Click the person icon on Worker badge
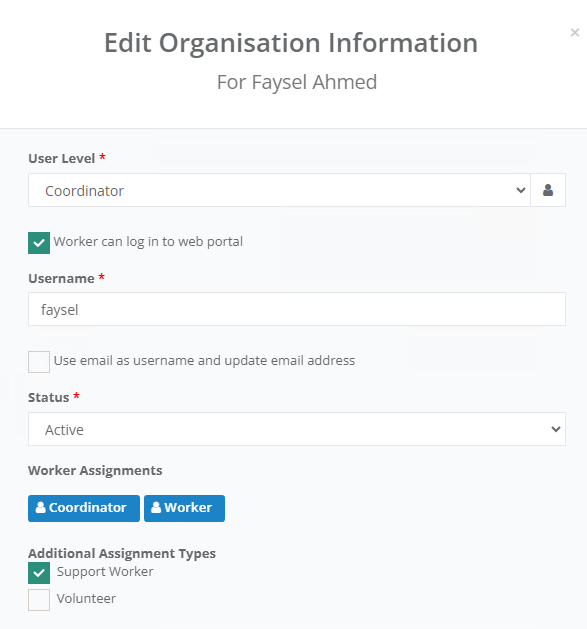This screenshot has height=629, width=587. 156,507
